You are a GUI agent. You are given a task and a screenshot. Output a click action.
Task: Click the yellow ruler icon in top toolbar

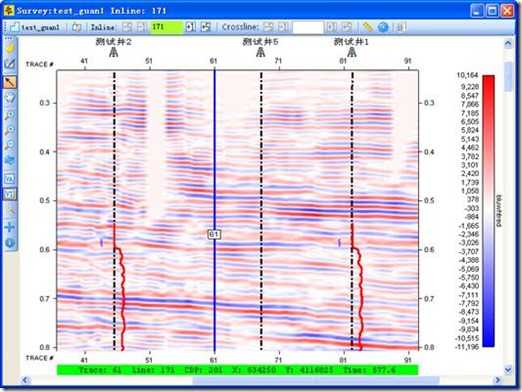click(x=367, y=27)
